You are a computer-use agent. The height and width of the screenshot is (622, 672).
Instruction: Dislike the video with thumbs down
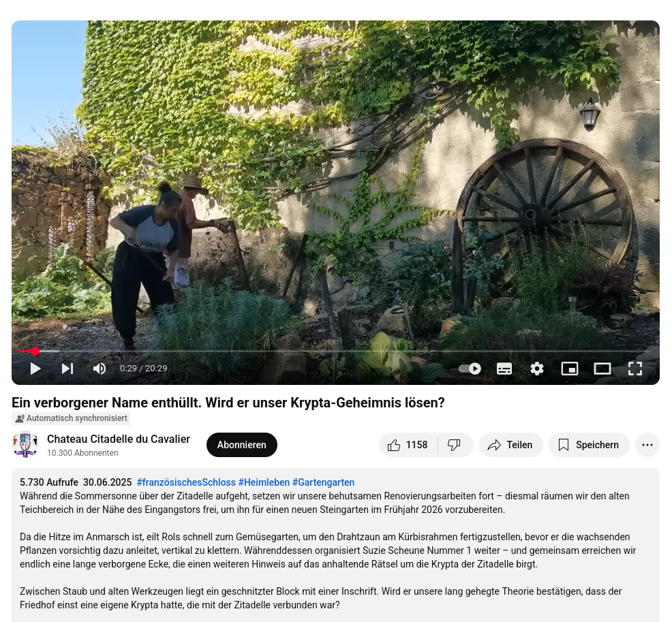point(455,445)
